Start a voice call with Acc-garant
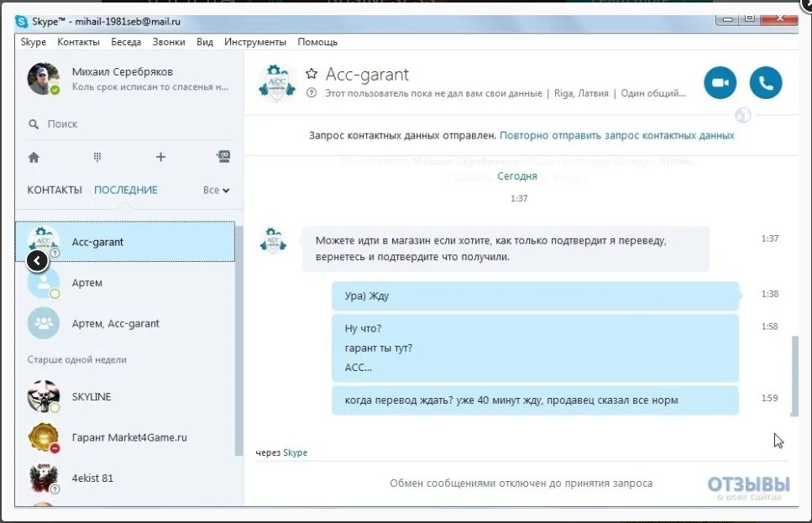 765,83
